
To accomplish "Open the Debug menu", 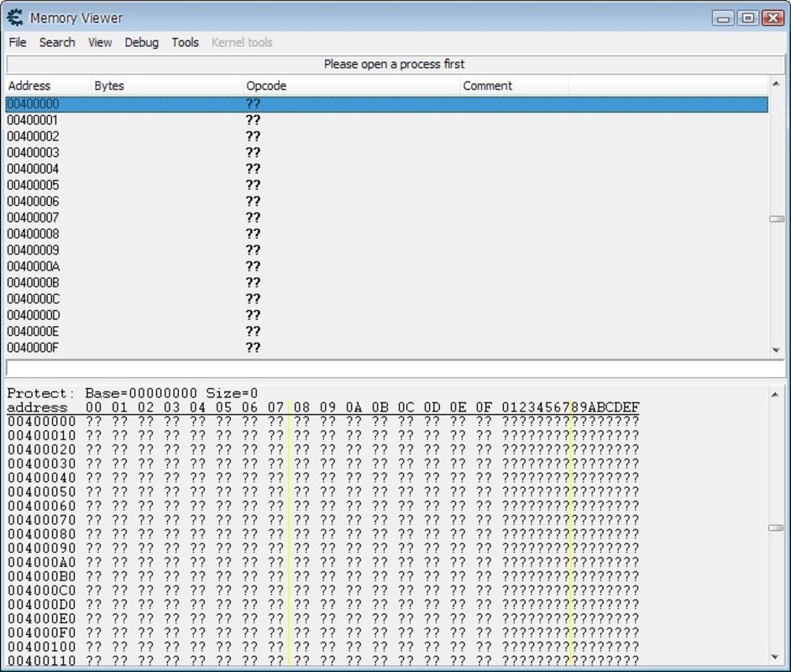I will click(x=140, y=42).
